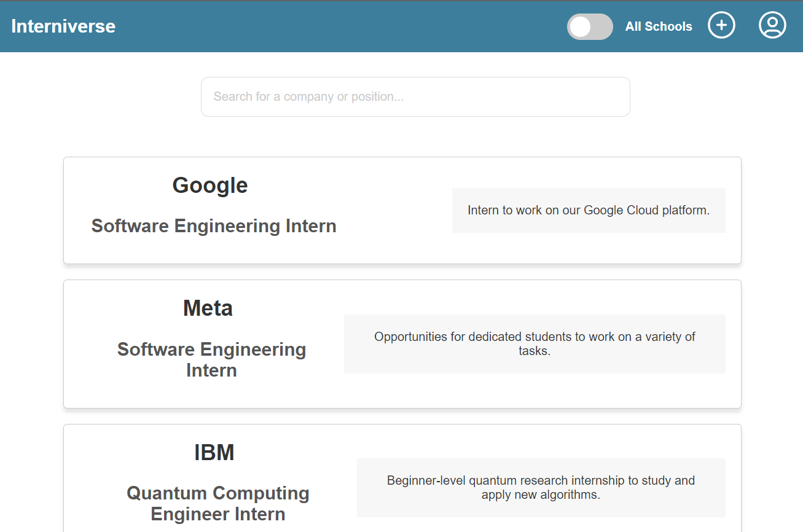
Task: Select Google's Software Engineering Intern title
Action: 214,226
